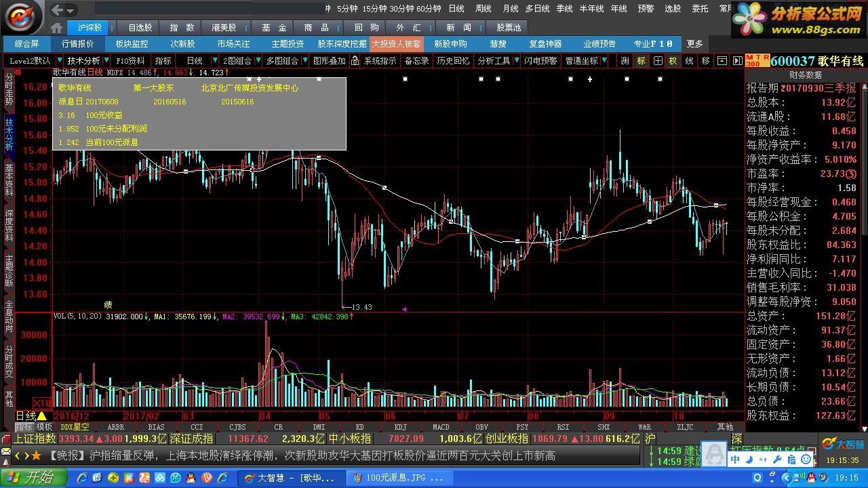
Task: Select the RSI indicator tab
Action: 563,427
